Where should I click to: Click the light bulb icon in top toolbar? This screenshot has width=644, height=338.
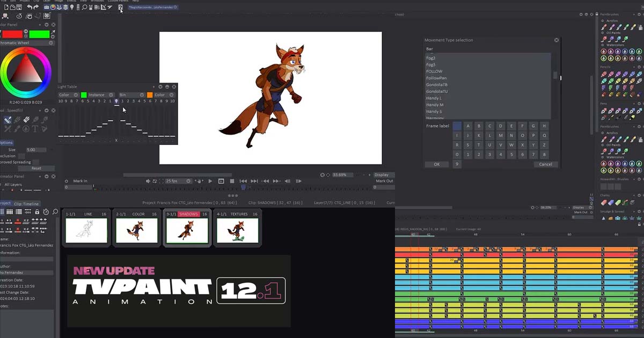[72, 7]
